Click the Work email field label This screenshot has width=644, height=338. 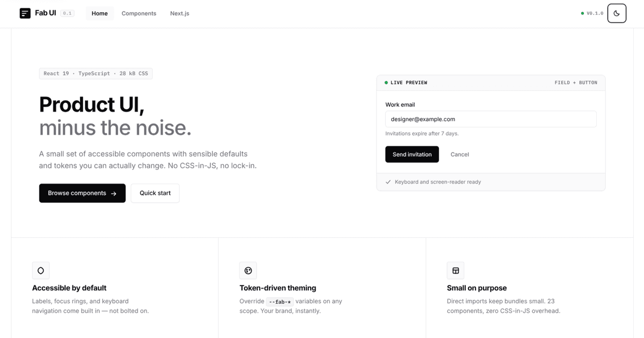pyautogui.click(x=400, y=105)
